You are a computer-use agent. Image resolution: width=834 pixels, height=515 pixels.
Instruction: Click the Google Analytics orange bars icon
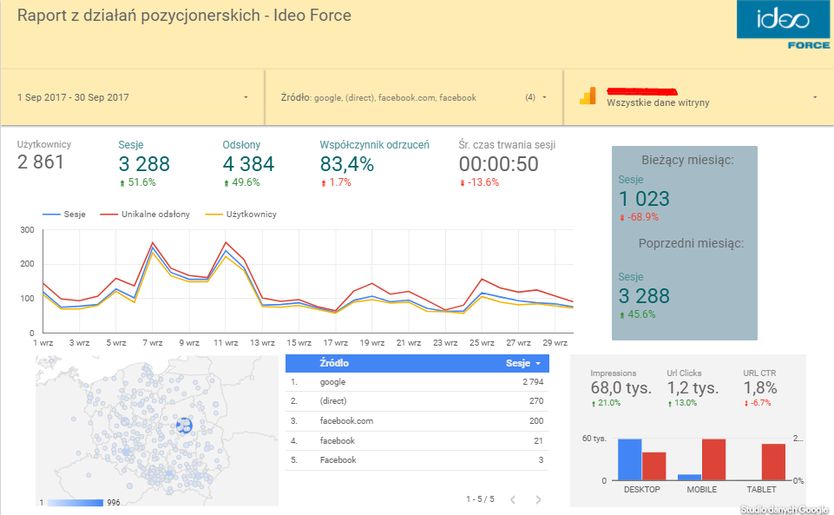[x=588, y=96]
